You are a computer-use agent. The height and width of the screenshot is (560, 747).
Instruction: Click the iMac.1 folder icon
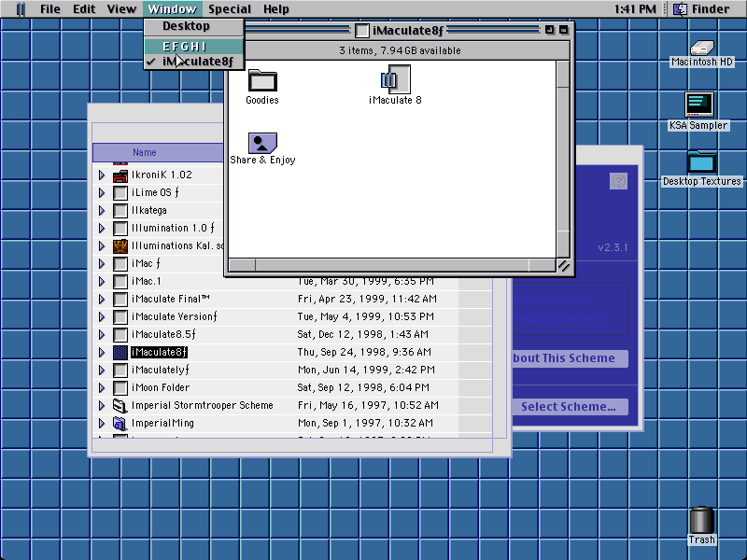tap(120, 282)
